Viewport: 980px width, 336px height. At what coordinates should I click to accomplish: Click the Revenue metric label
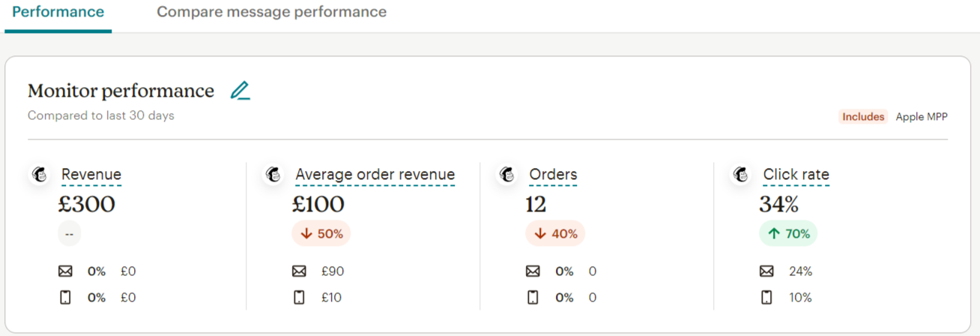(x=91, y=175)
